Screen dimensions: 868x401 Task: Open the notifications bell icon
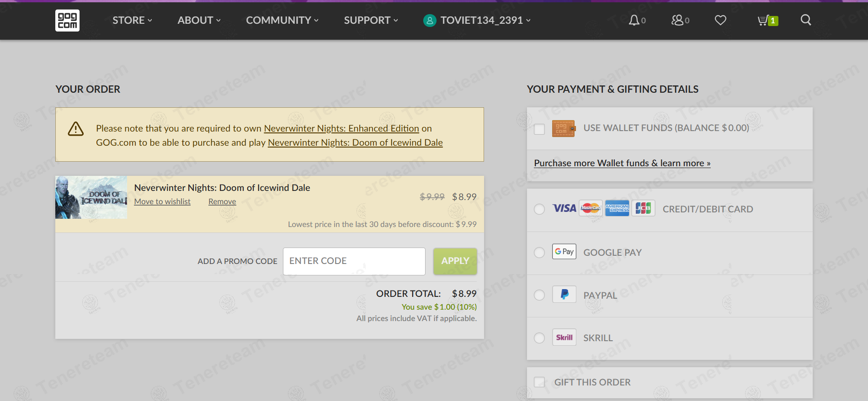pyautogui.click(x=634, y=20)
